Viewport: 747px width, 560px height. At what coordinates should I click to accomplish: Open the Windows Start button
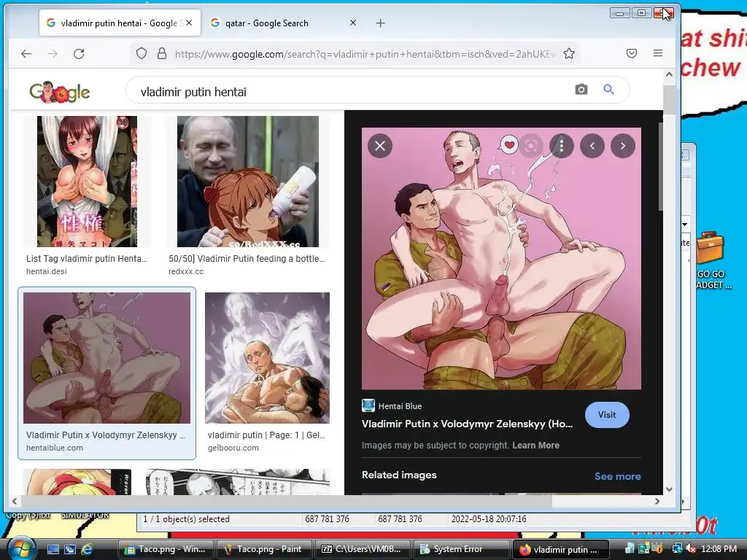pyautogui.click(x=21, y=548)
